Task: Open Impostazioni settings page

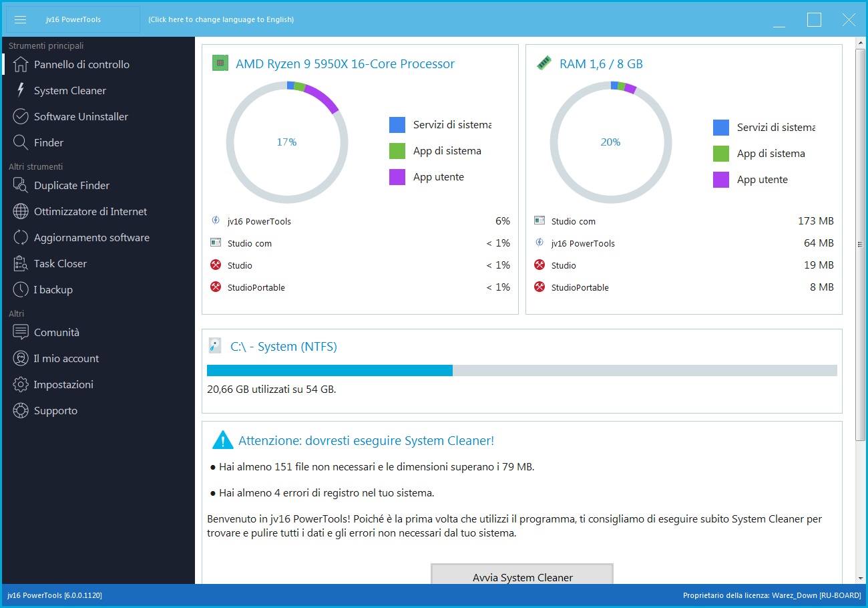Action: 98,384
